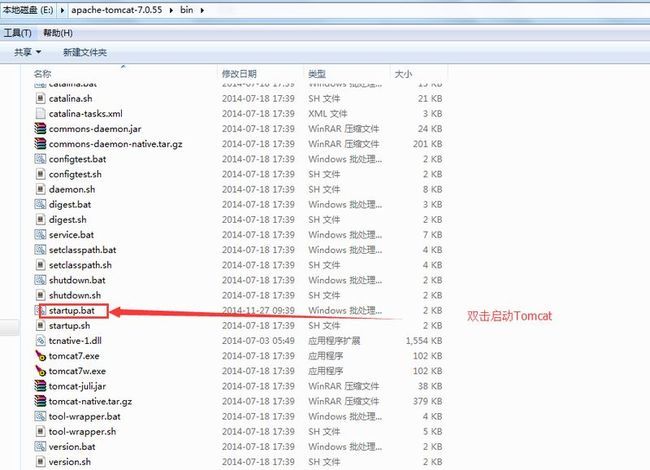This screenshot has width=650, height=470.
Task: Select the version.bat batch icon
Action: click(x=40, y=446)
